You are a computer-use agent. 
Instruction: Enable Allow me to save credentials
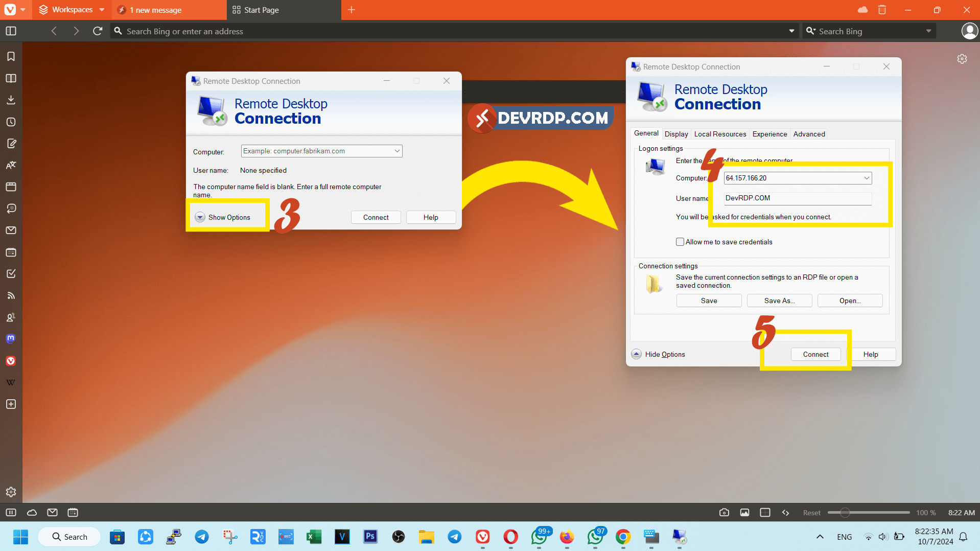pos(680,241)
